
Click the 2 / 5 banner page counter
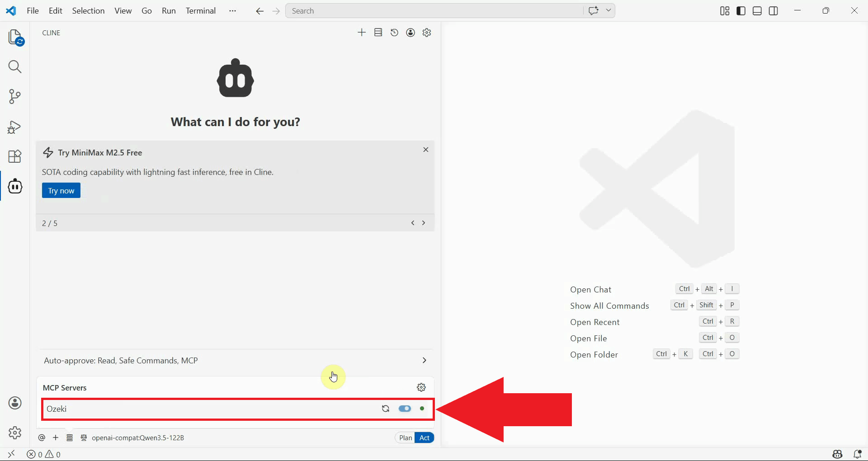pyautogui.click(x=50, y=223)
